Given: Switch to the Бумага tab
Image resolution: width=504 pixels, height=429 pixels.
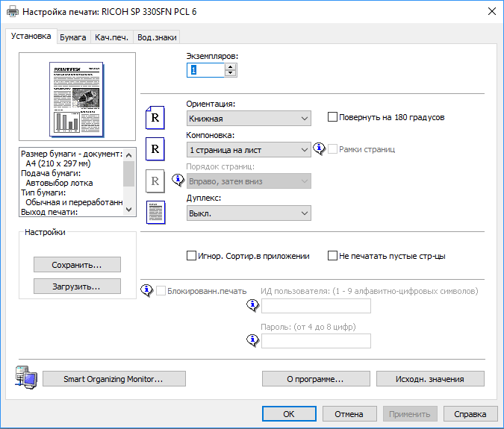Looking at the screenshot, I should 73,37.
